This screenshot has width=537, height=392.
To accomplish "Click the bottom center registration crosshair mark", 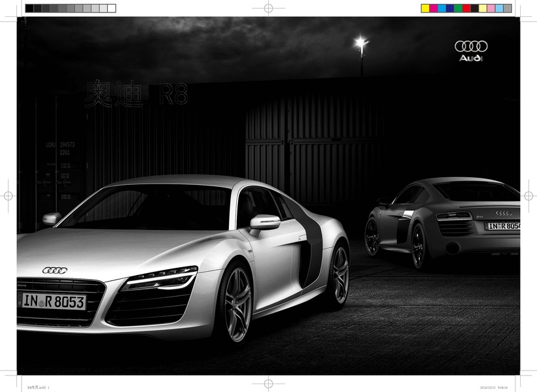I will coord(268,384).
